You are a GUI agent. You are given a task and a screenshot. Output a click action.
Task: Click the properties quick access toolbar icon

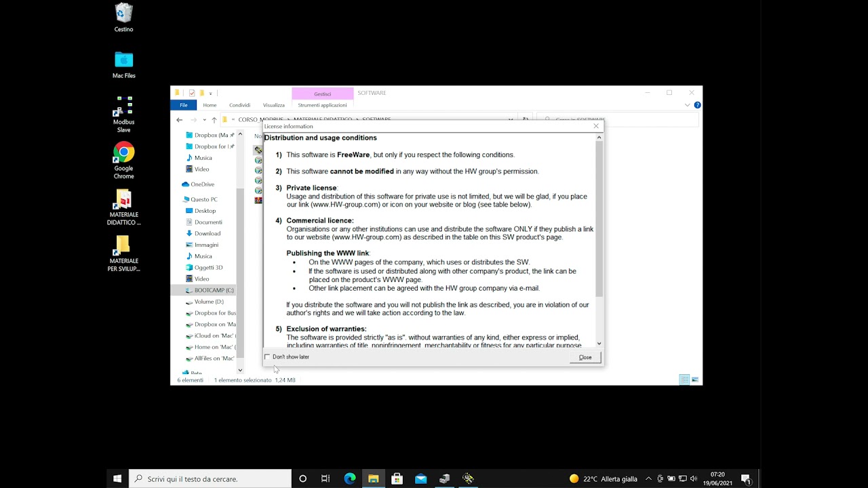point(192,93)
